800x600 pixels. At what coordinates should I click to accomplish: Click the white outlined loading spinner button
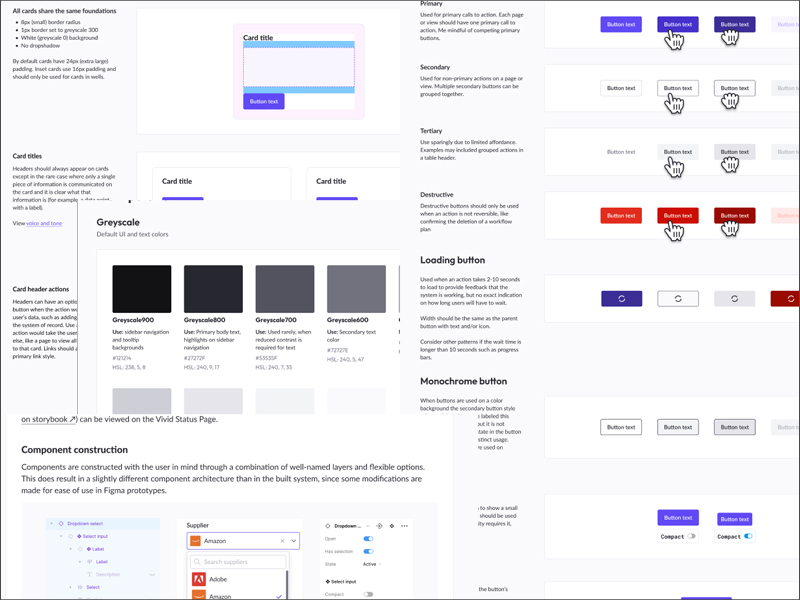(678, 299)
